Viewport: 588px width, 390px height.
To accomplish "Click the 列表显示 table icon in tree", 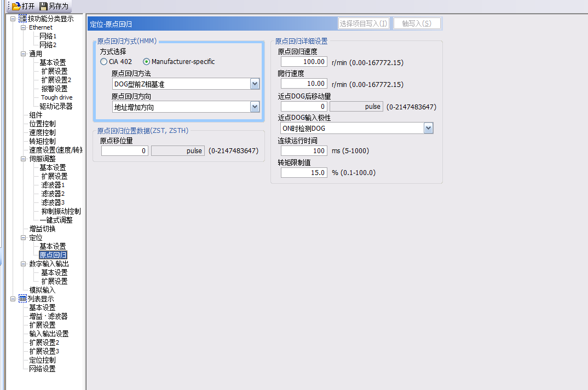I will tap(22, 299).
